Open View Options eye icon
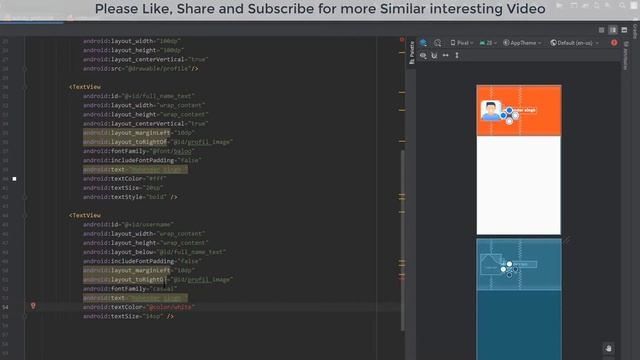This screenshot has height=360, width=640. (x=423, y=56)
